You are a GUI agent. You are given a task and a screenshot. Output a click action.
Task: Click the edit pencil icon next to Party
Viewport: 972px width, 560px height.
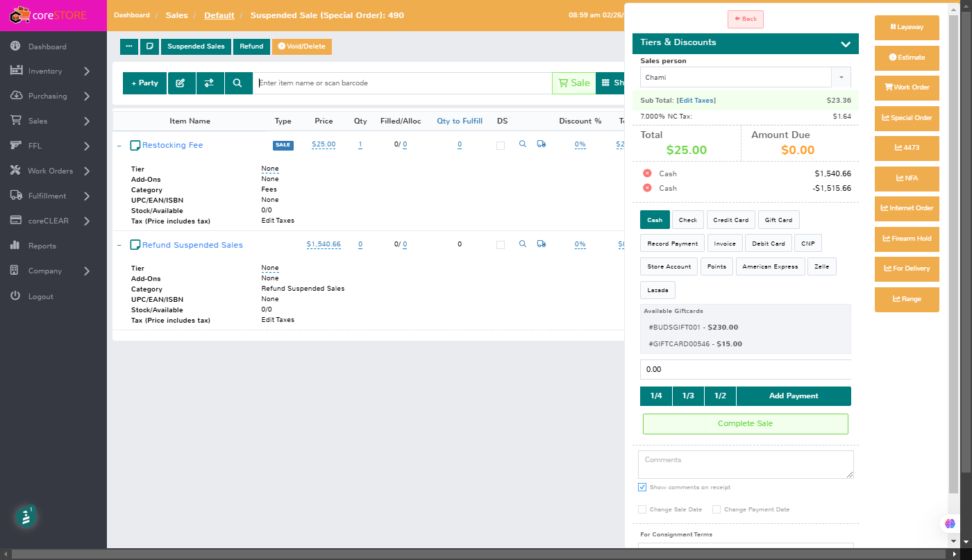point(181,83)
